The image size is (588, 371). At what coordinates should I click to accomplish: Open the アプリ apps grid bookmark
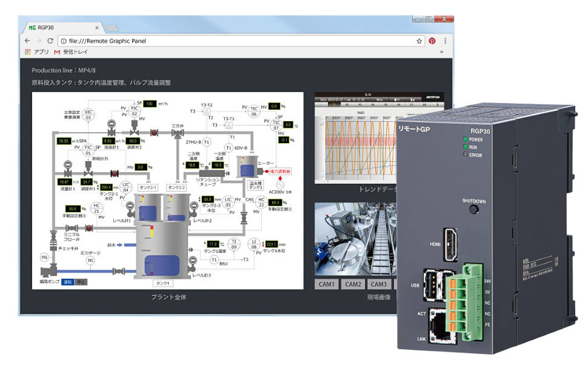tap(37, 52)
